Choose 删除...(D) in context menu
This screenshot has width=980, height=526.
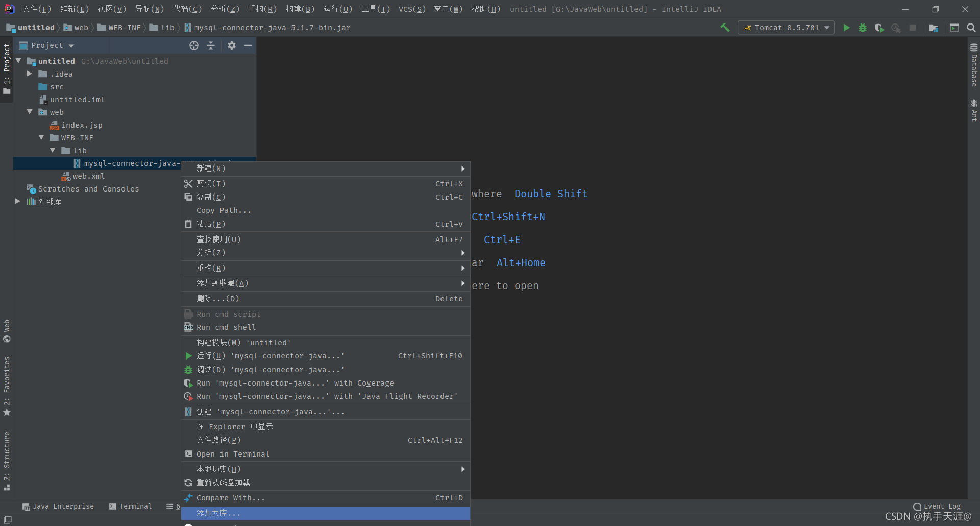click(326, 299)
